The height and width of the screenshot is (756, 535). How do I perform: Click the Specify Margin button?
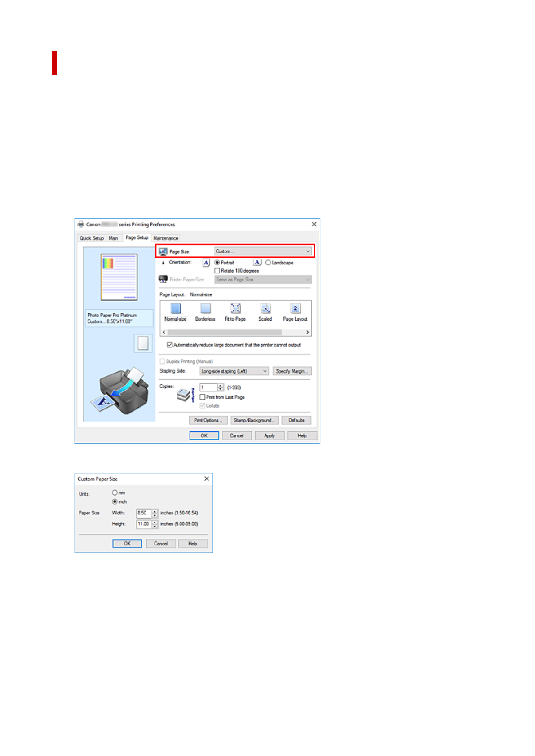click(x=292, y=371)
